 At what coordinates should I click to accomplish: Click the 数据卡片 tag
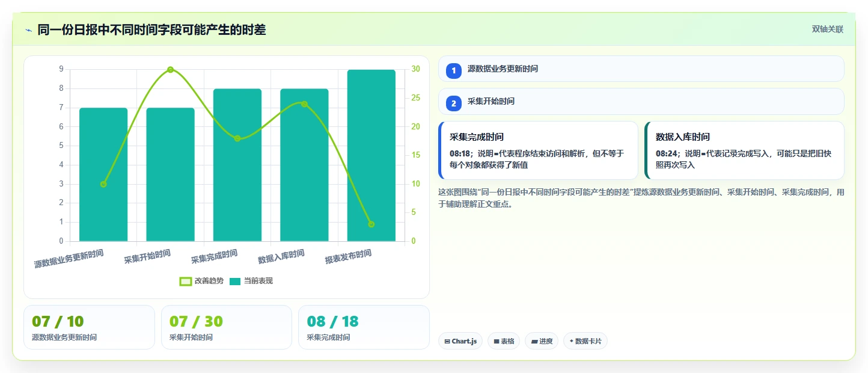585,341
